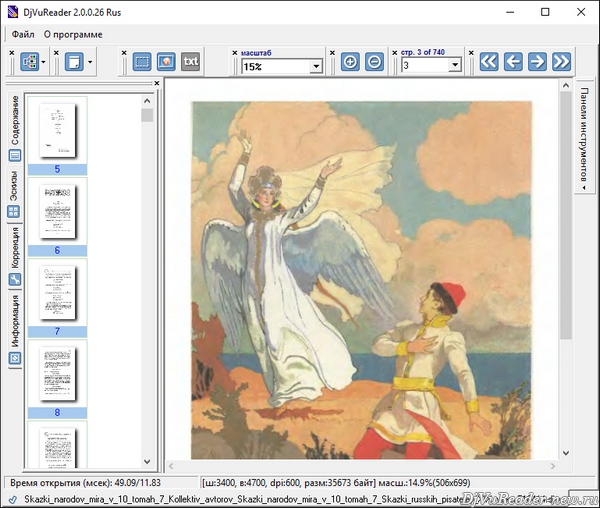This screenshot has height=508, width=600.
Task: Select page 8 thumbnail
Action: pyautogui.click(x=57, y=379)
